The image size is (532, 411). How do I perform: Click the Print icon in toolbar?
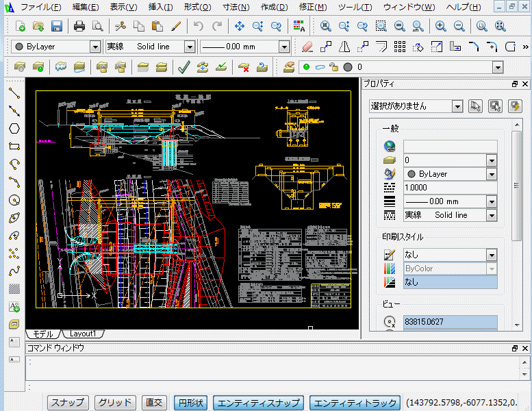pos(79,27)
